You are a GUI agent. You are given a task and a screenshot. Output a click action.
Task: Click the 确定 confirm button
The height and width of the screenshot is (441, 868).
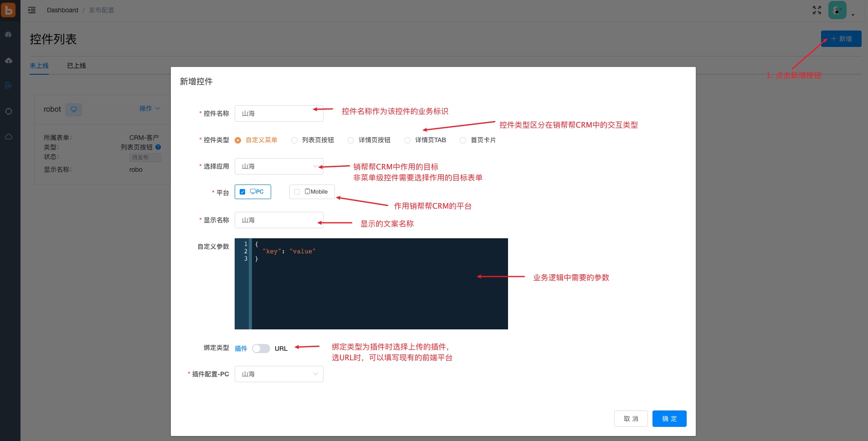tap(669, 418)
